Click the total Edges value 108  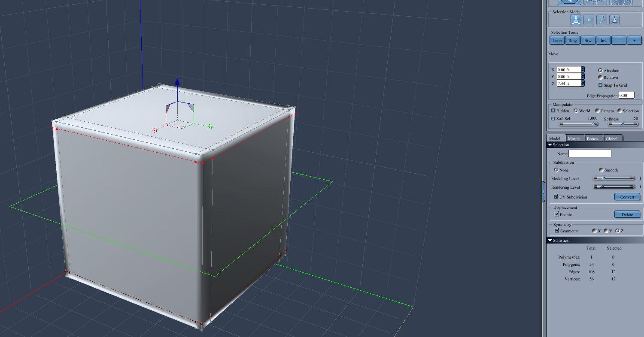click(x=591, y=271)
